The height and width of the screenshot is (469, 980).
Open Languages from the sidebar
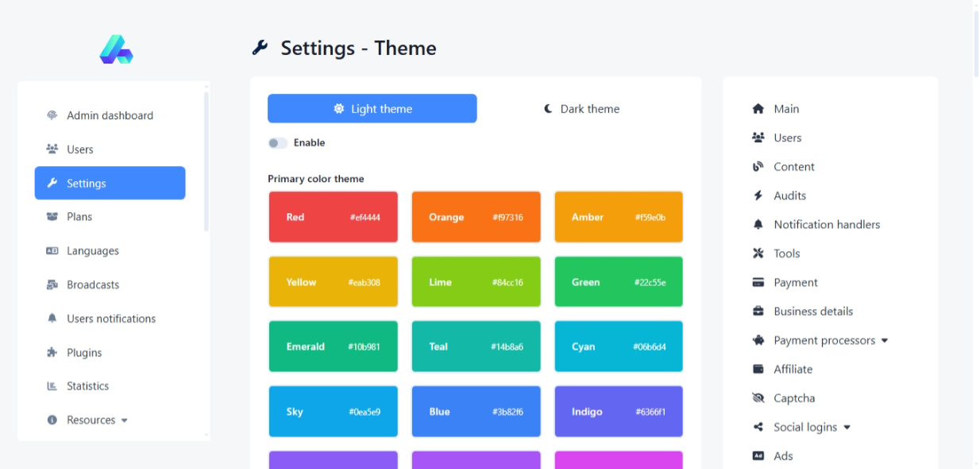coord(92,251)
